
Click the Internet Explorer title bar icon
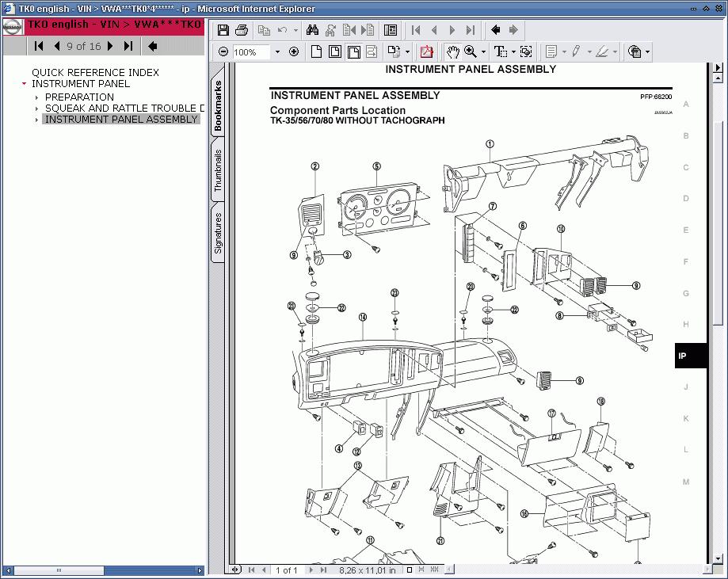(x=10, y=9)
